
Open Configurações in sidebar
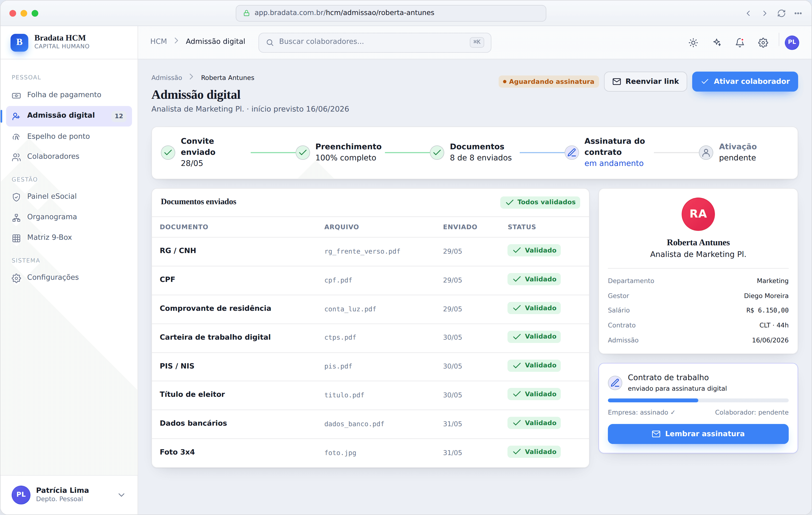69,277
